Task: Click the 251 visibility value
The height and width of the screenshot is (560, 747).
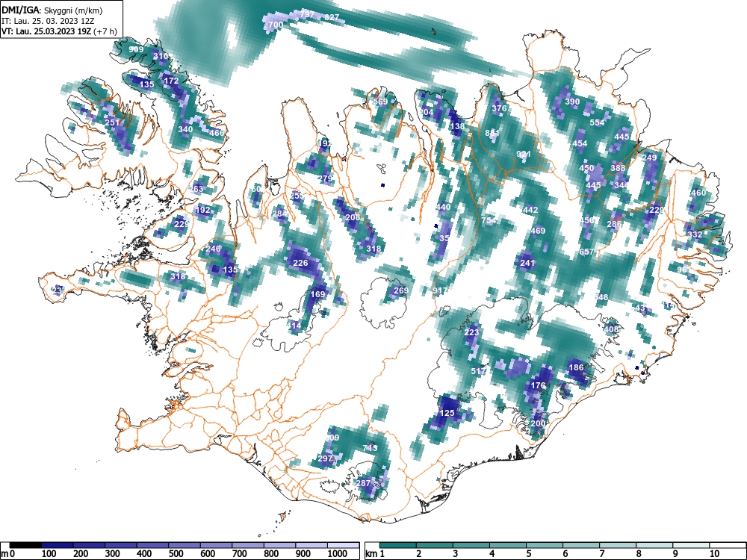Action: (113, 122)
